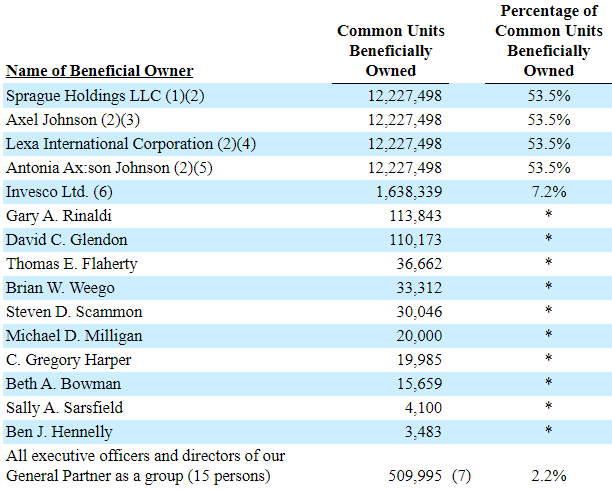
Task: Click 53.5% in the Axel Johnson row
Action: [x=549, y=120]
